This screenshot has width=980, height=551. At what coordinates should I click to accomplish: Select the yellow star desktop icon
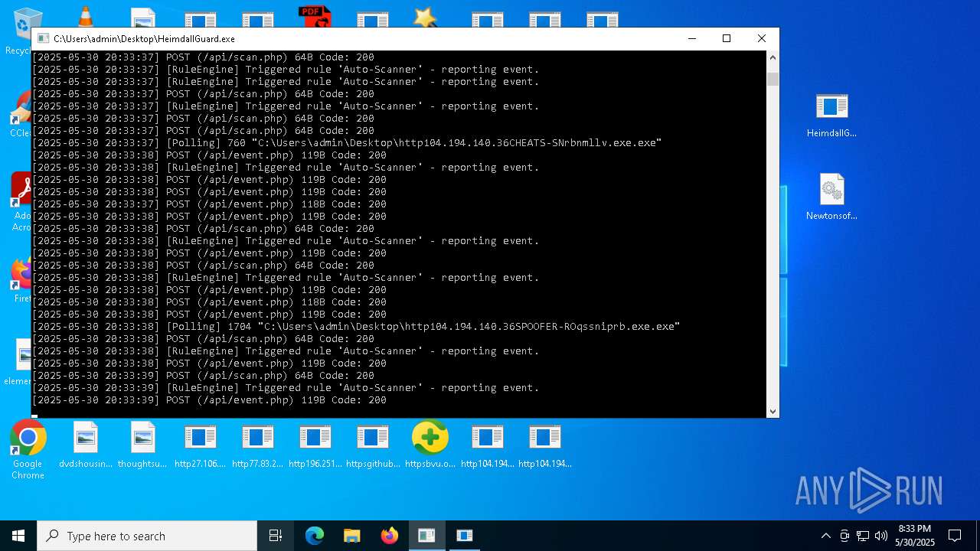425,17
